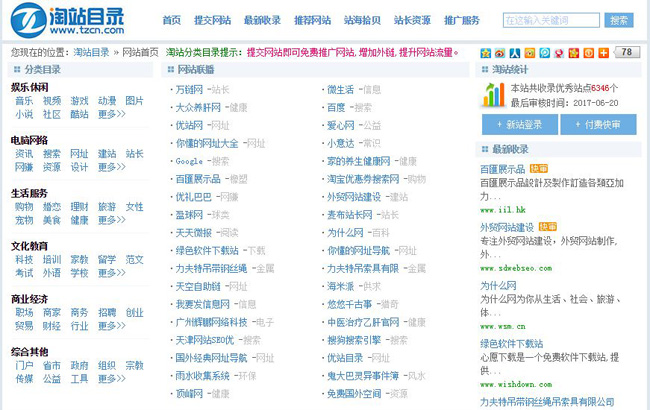
Task: Visit the www.sdwebseo.com link
Action: click(x=516, y=268)
